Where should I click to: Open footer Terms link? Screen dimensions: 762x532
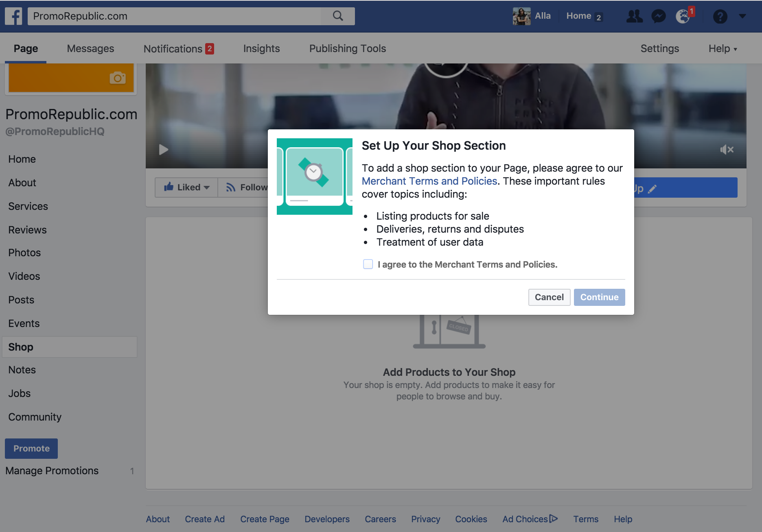[x=586, y=519]
